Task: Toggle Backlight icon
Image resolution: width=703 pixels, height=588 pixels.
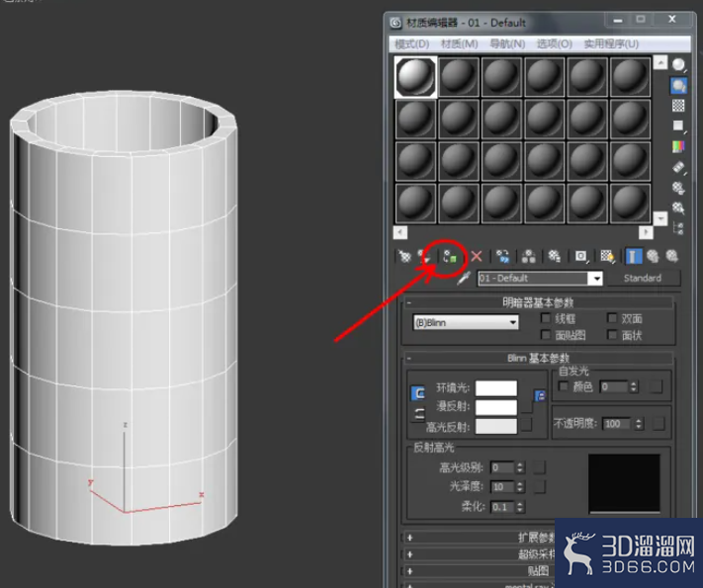Action: pyautogui.click(x=678, y=85)
